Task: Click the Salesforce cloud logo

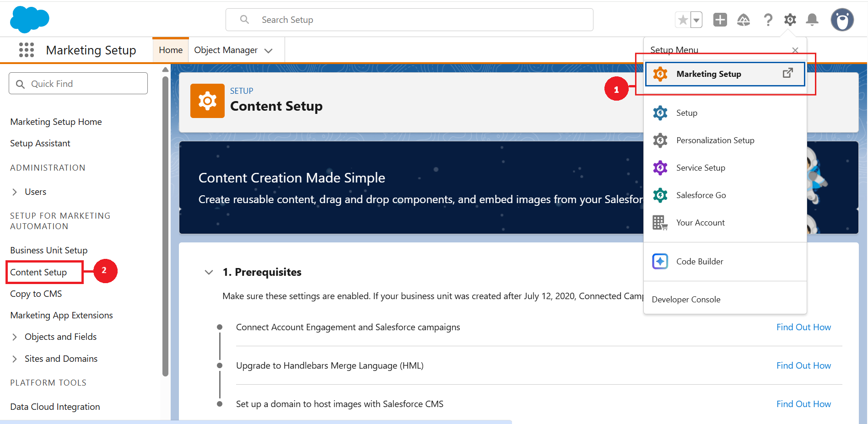Action: [30, 20]
